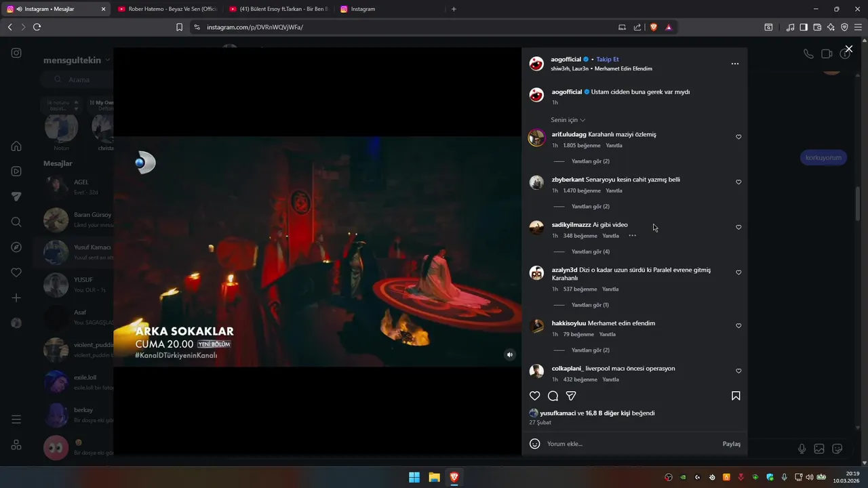Open the 'Senin için' comment sort dropdown
This screenshot has height=488, width=868.
(568, 120)
